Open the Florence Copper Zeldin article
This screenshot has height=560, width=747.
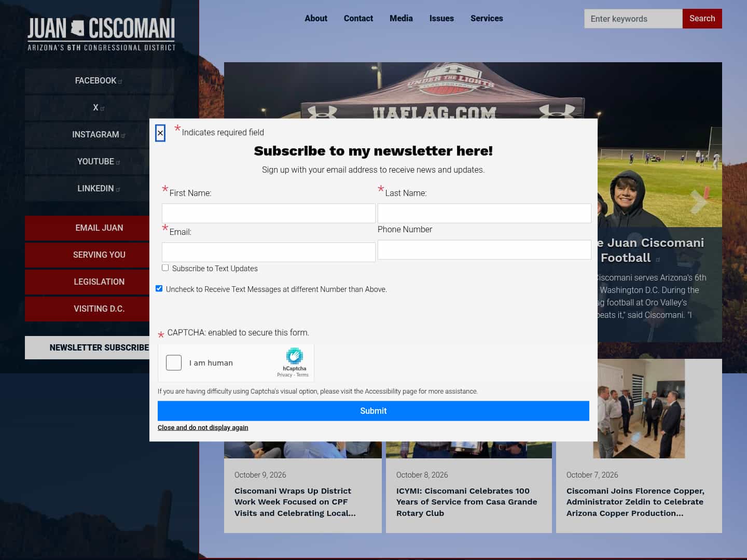point(635,502)
